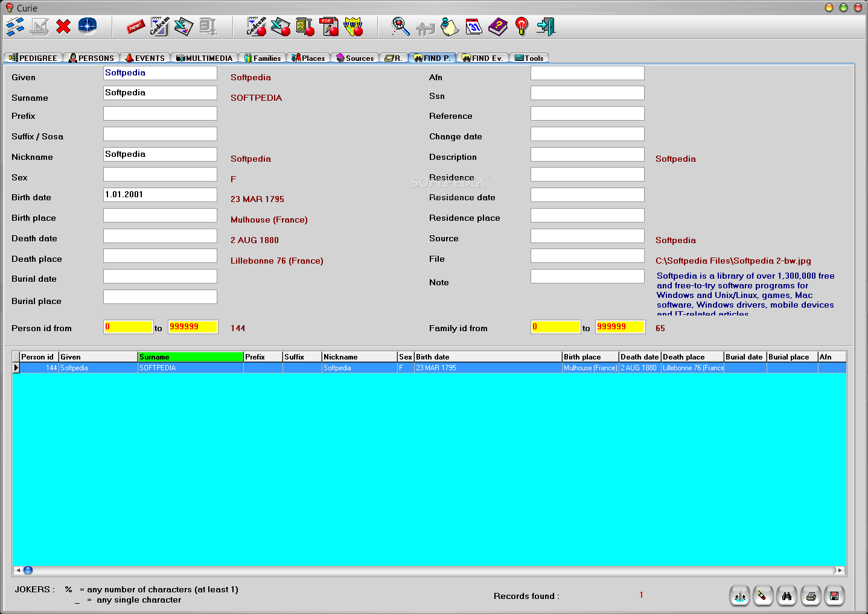The image size is (868, 614).
Task: Click the Gedcom notepad toolbar icon
Action: point(159,27)
